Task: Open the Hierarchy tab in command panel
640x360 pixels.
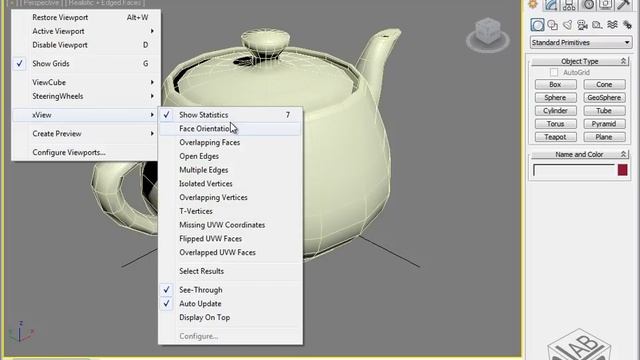Action: [x=569, y=4]
